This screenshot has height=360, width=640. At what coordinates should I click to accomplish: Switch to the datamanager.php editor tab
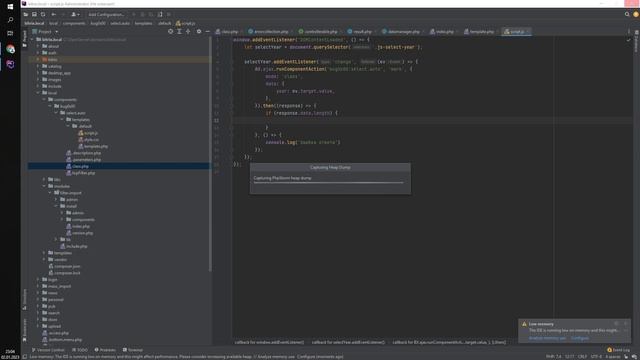[x=402, y=31]
